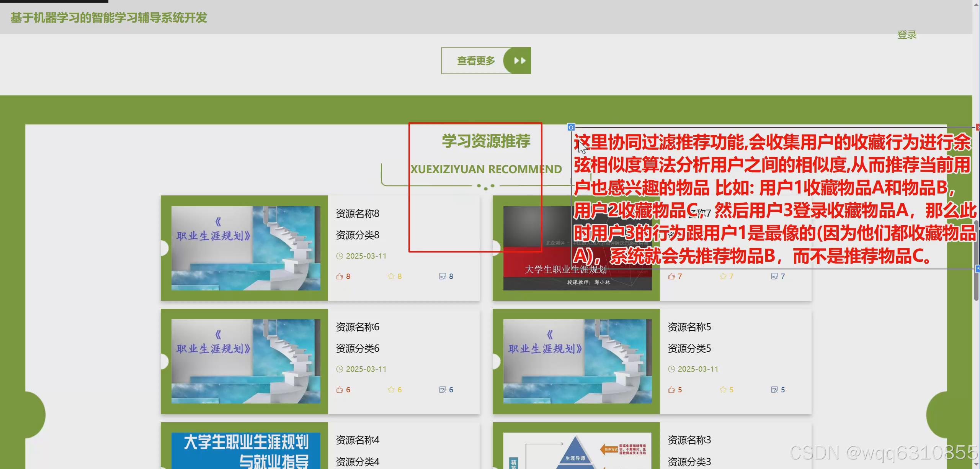Click the date 2025-03-11 on 资源名称8 card
The height and width of the screenshot is (469, 980).
(x=366, y=256)
